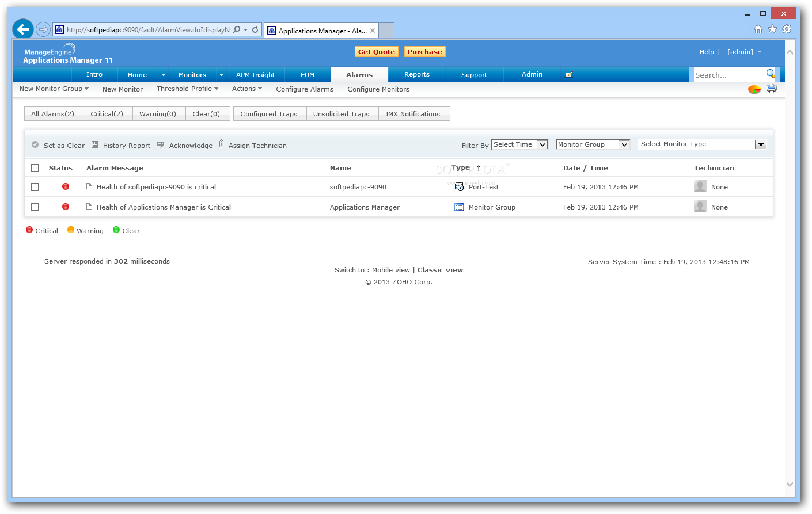Click the ManageEngine Applications Manager logo

point(67,54)
